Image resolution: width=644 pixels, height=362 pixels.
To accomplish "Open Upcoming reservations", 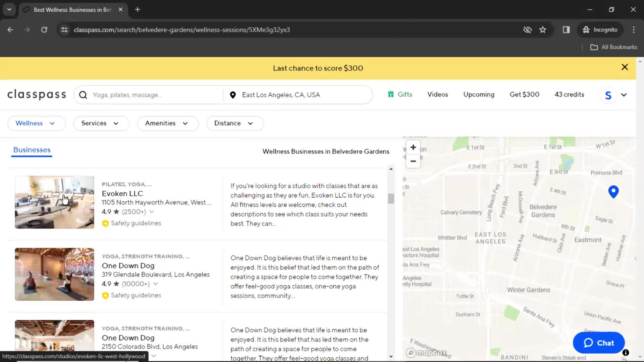I will [479, 95].
